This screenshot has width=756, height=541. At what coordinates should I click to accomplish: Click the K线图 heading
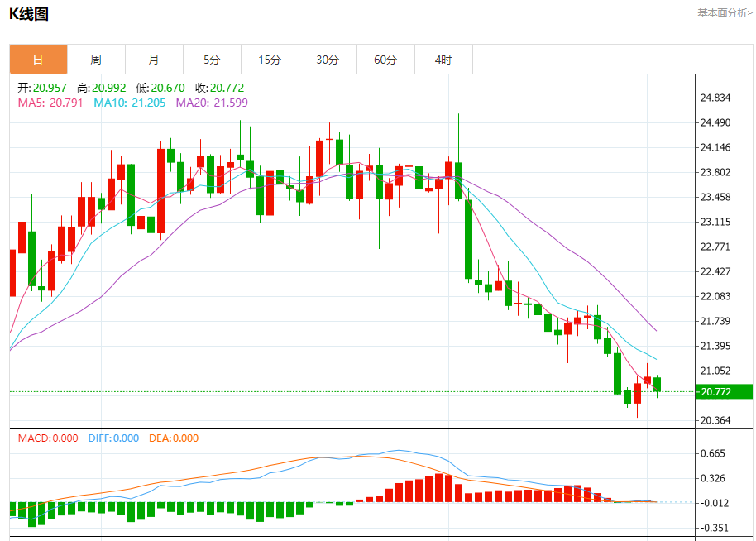pyautogui.click(x=29, y=14)
